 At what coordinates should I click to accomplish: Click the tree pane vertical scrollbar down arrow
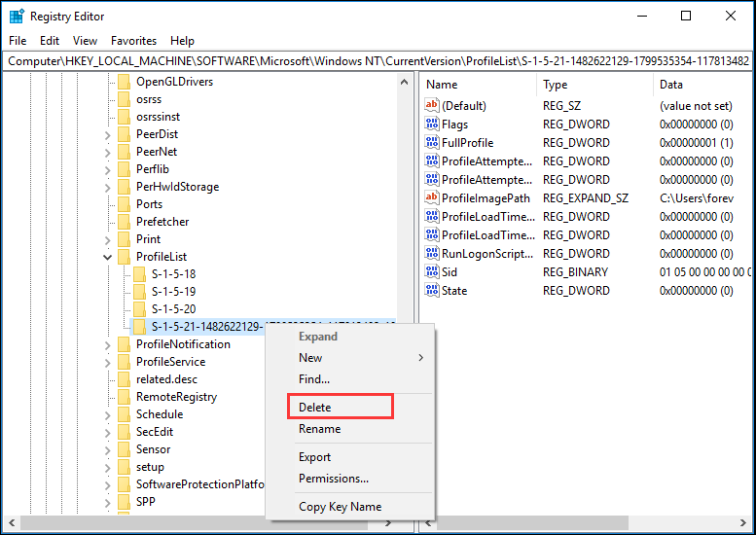coord(406,507)
